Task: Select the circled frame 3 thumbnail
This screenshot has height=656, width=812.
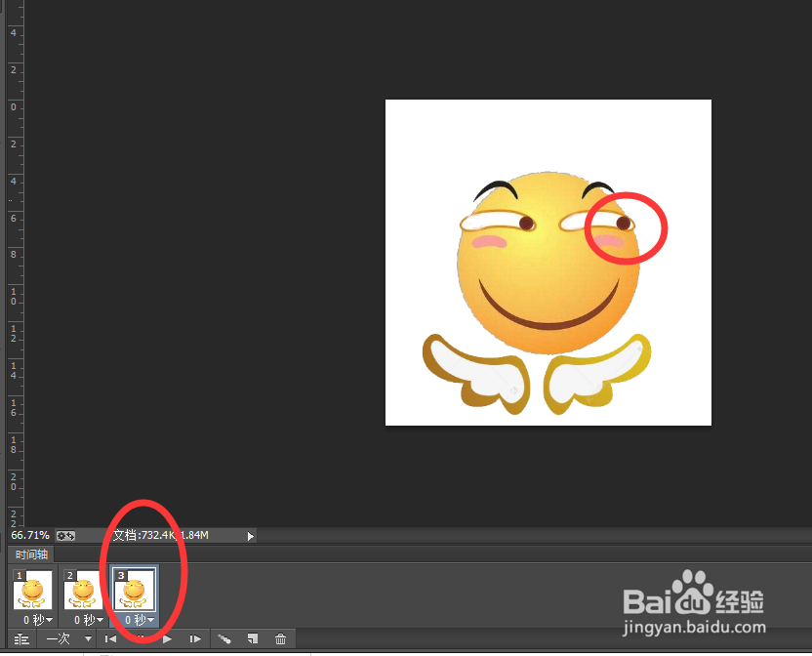Action: (x=134, y=592)
